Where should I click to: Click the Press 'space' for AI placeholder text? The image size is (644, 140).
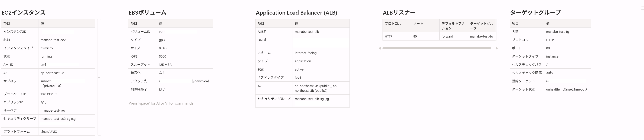pos(161,103)
